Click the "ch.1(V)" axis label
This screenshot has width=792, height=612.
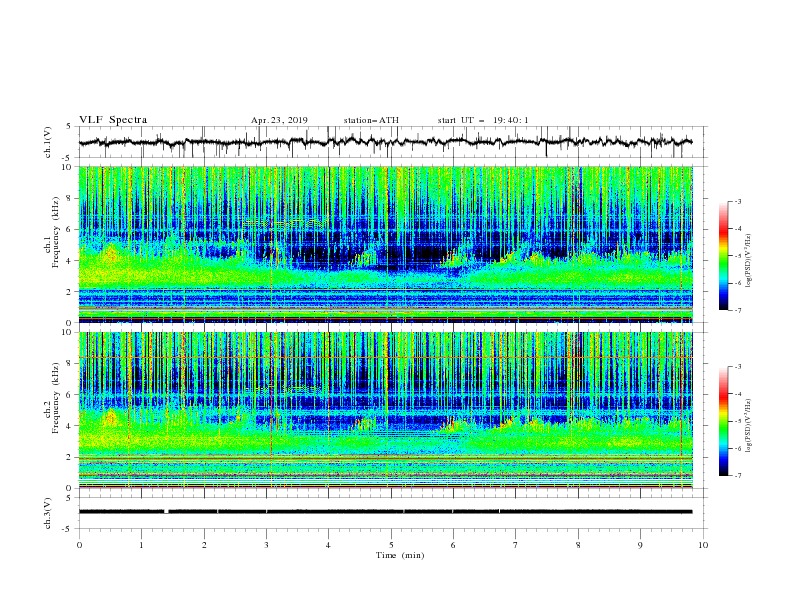tap(48, 142)
